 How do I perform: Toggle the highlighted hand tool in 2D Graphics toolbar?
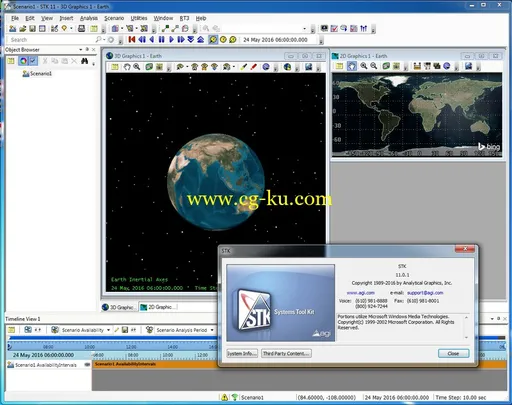tap(352, 66)
